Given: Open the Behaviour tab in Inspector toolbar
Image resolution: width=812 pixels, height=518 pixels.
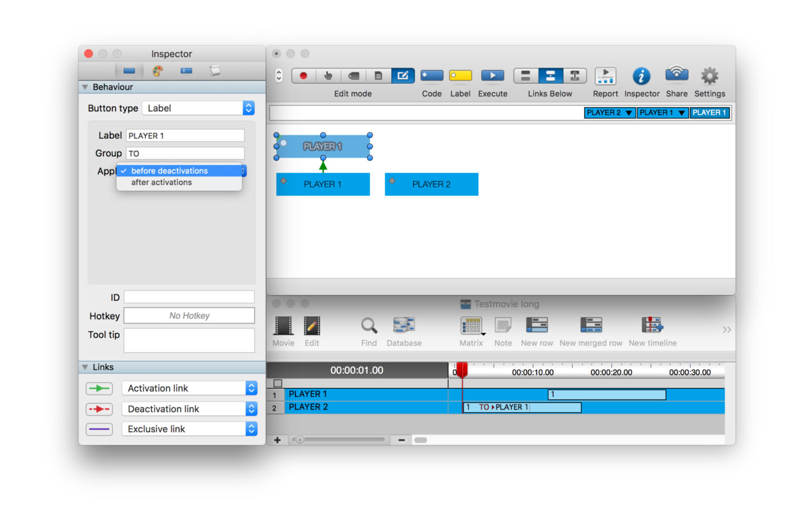Looking at the screenshot, I should 129,71.
